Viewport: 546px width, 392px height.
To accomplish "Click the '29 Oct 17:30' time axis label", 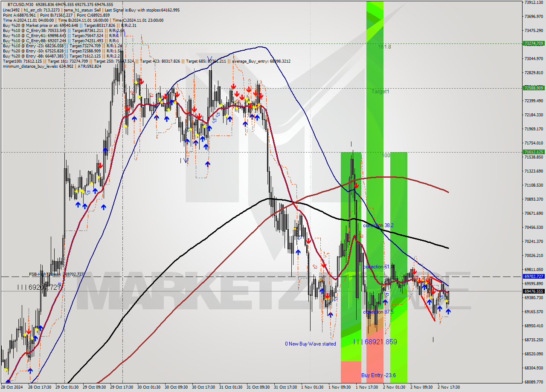I will coord(122,387).
